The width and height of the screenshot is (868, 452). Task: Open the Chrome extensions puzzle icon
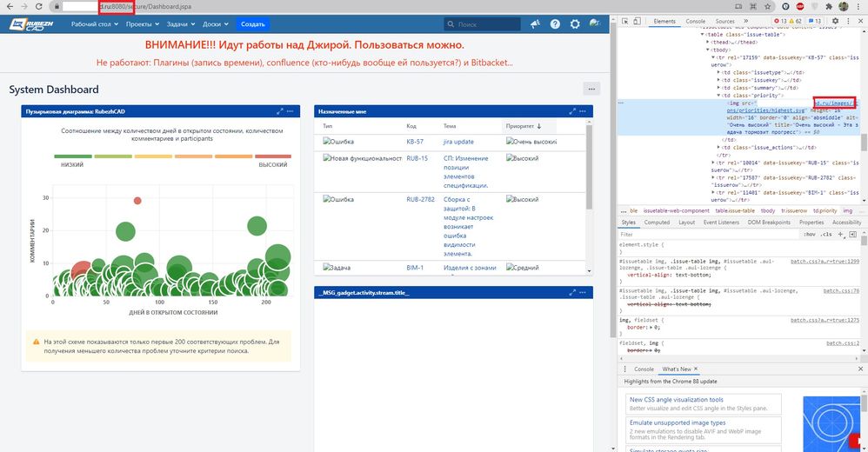[829, 7]
